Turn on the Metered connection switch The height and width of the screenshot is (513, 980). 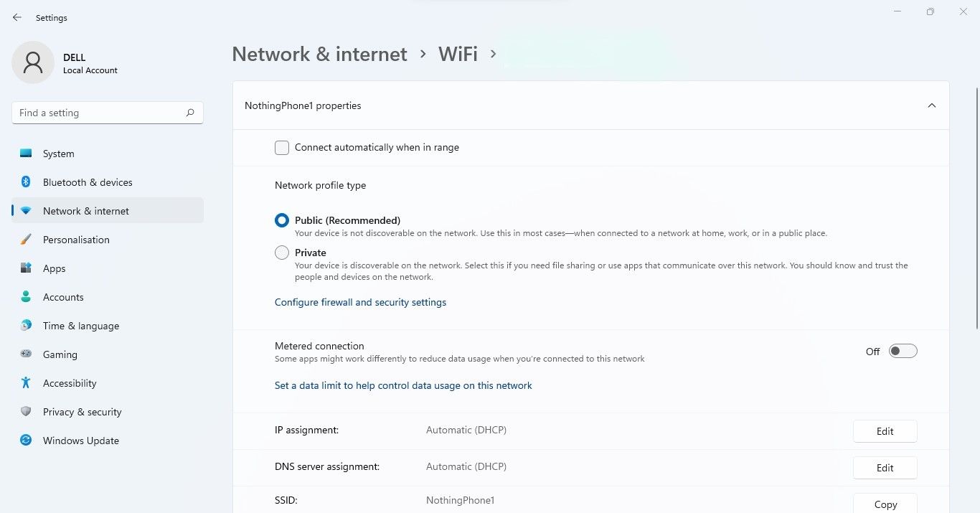tap(903, 351)
